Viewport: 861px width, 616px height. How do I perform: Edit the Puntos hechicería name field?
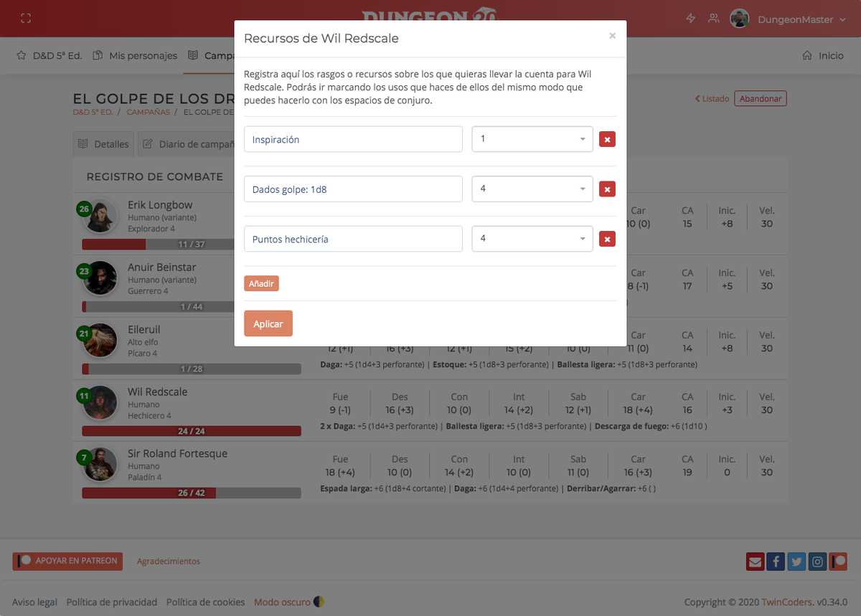[x=353, y=239]
